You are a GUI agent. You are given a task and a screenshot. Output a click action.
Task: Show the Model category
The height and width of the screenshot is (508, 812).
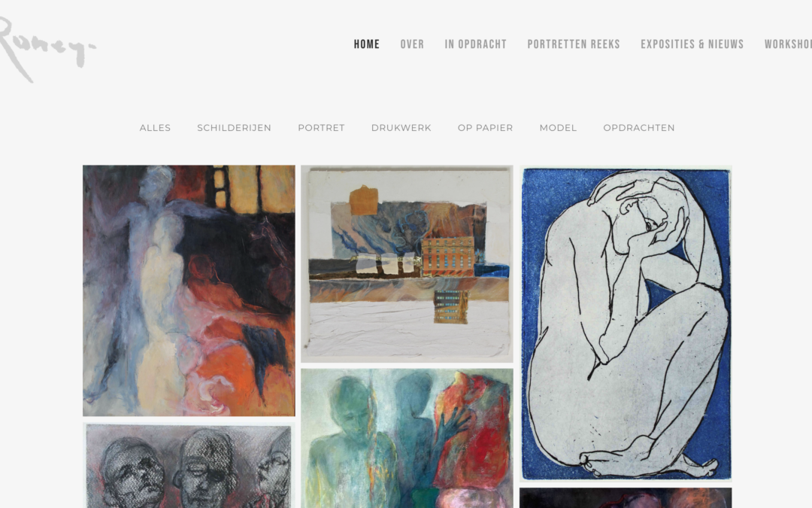click(558, 128)
